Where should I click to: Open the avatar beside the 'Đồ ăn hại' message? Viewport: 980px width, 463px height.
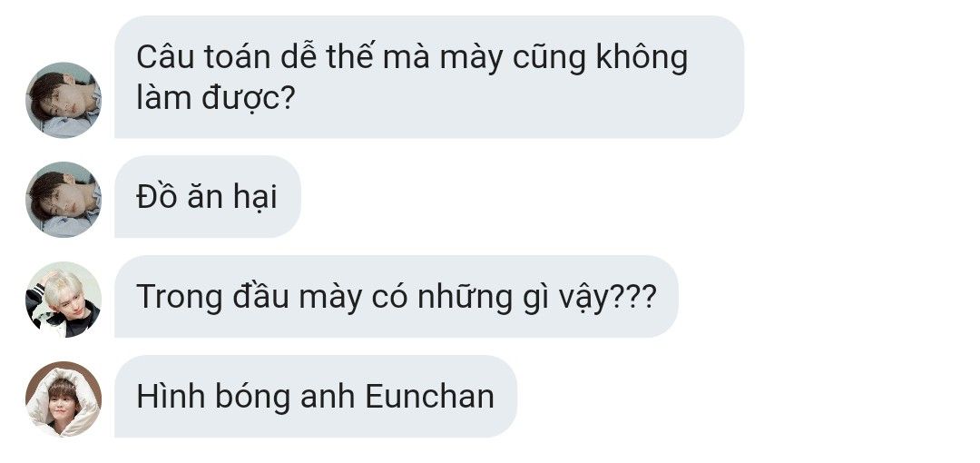point(64,200)
